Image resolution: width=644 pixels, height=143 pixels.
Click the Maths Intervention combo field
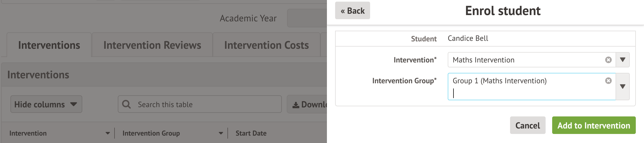tap(525, 60)
